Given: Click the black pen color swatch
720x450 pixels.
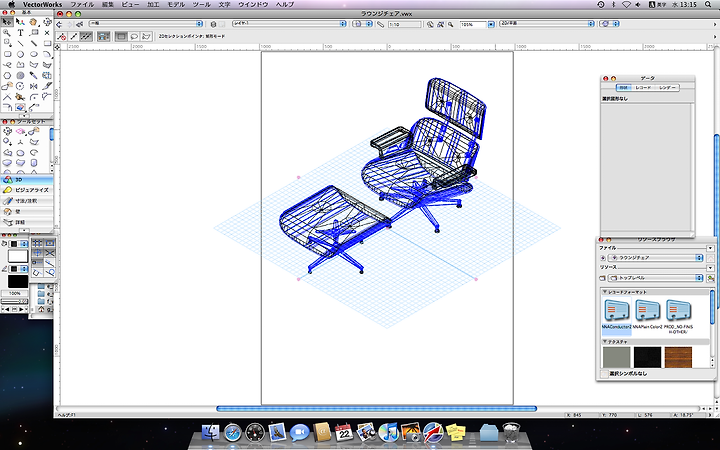Looking at the screenshot, I should pyautogui.click(x=18, y=281).
